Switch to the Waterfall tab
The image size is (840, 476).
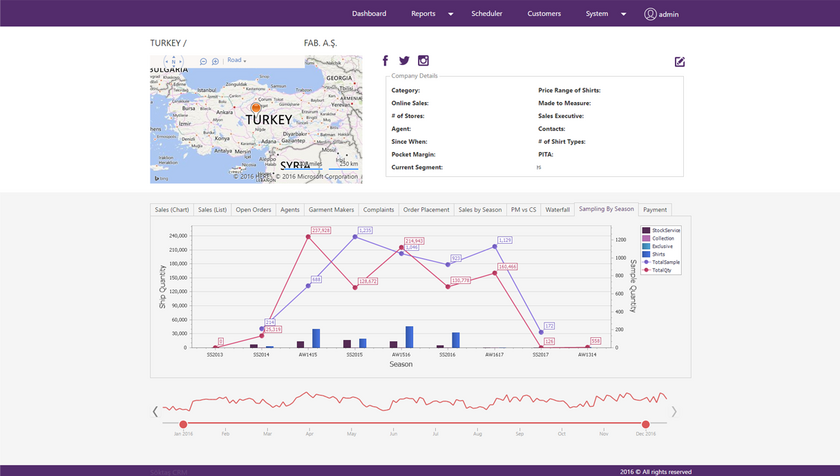(558, 210)
